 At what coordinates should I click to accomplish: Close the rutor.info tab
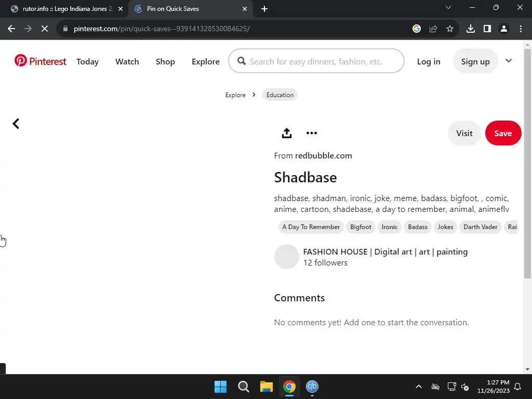click(121, 9)
